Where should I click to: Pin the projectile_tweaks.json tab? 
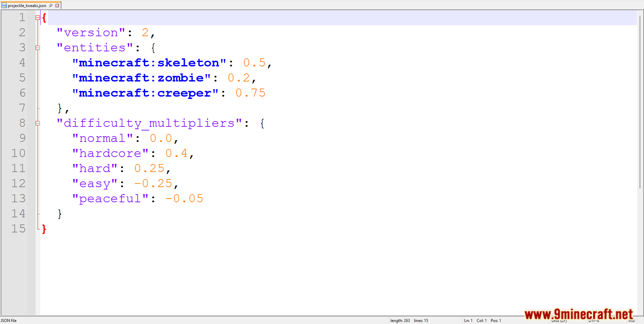click(51, 5)
